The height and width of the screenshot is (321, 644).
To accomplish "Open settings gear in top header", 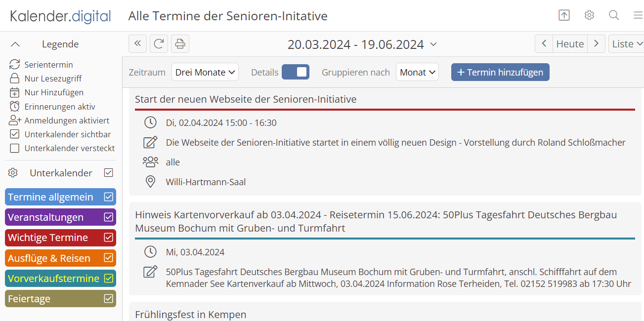I will (x=589, y=15).
